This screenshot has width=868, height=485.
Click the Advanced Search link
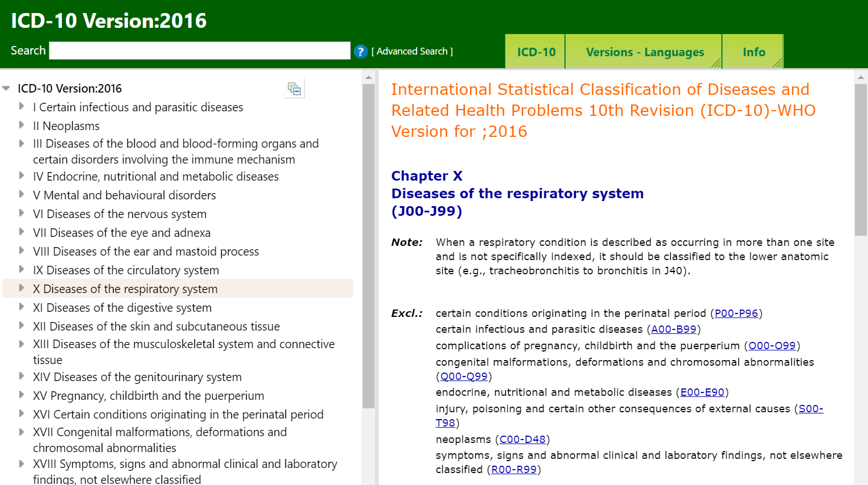pos(412,51)
